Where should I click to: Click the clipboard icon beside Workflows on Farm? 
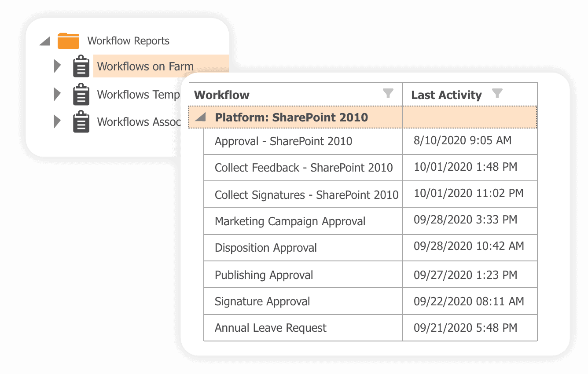[81, 66]
